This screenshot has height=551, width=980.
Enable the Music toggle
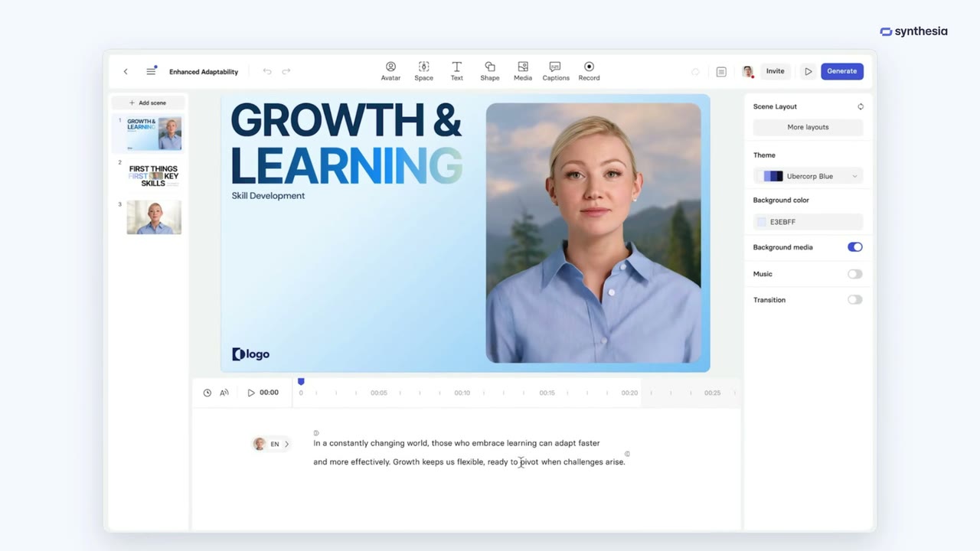point(854,274)
